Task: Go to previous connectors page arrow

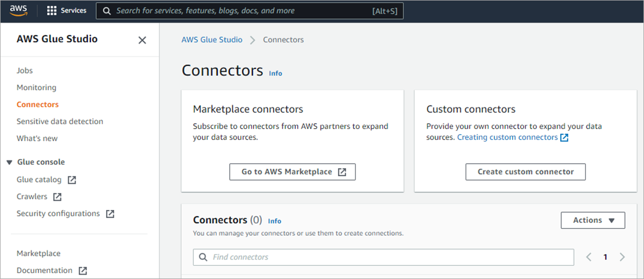Action: click(x=588, y=257)
